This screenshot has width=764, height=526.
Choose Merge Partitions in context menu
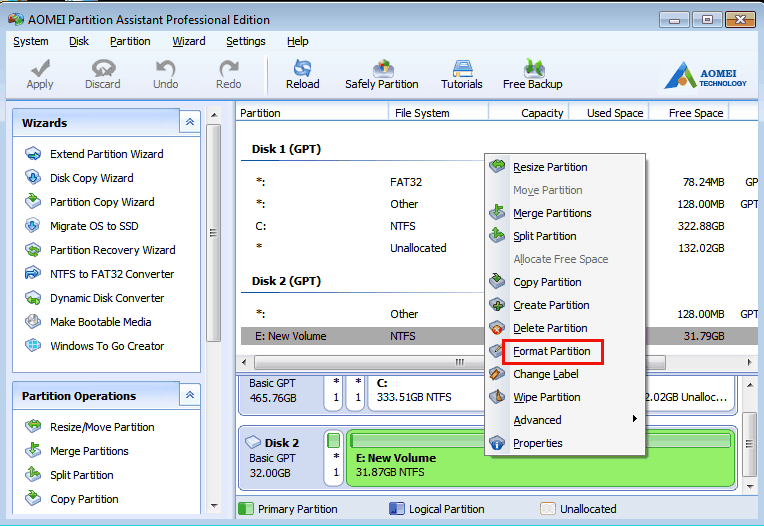[x=565, y=213]
